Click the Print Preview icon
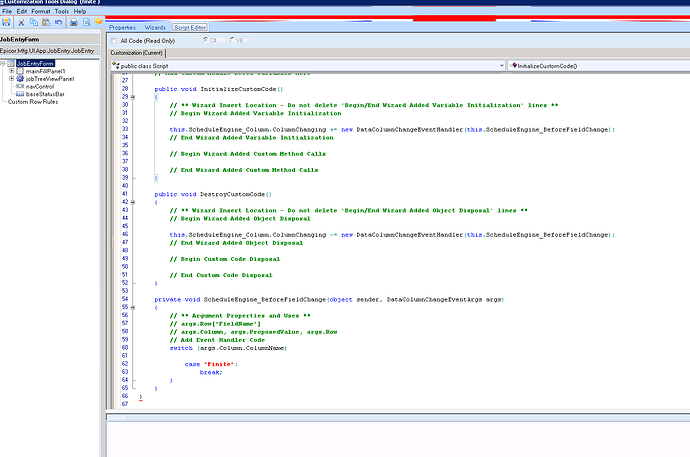Screen dimensions: 690x457 click(x=87, y=22)
